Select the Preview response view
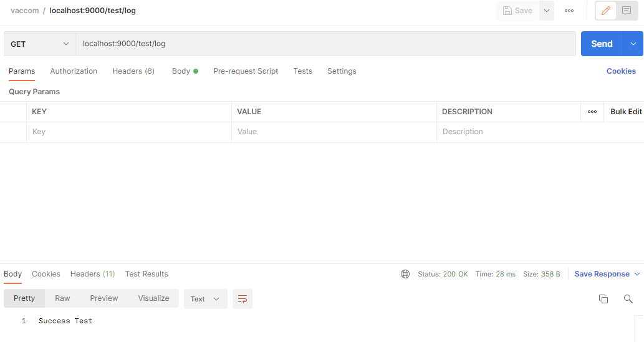Screen dimensions: 644x342 [x=104, y=298]
